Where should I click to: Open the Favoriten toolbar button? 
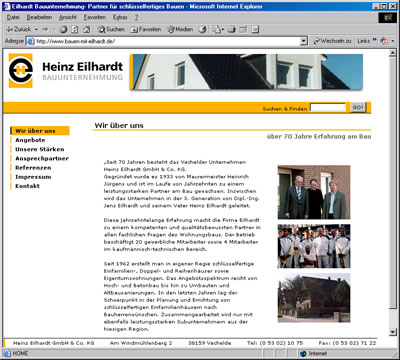click(146, 29)
